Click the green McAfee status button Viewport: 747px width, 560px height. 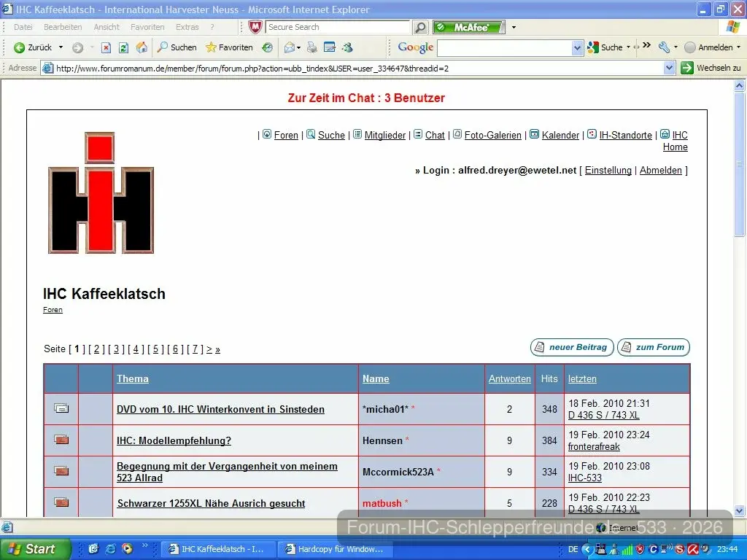pos(469,27)
